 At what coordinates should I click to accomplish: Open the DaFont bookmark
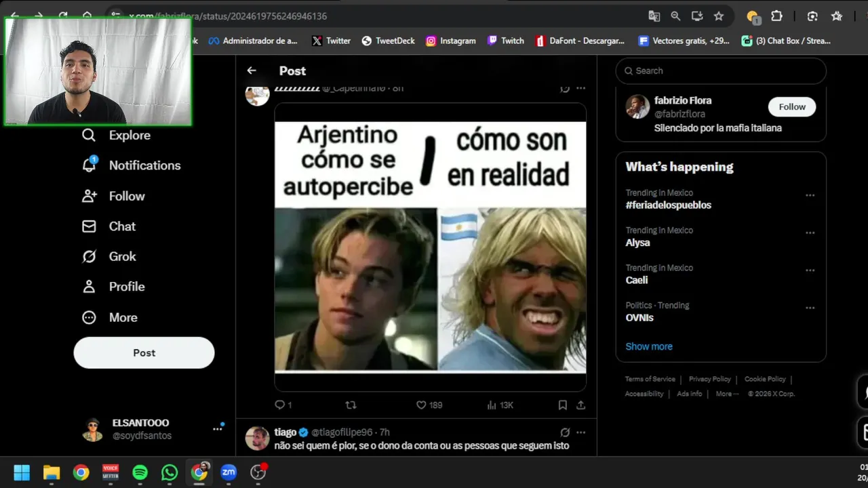click(580, 41)
